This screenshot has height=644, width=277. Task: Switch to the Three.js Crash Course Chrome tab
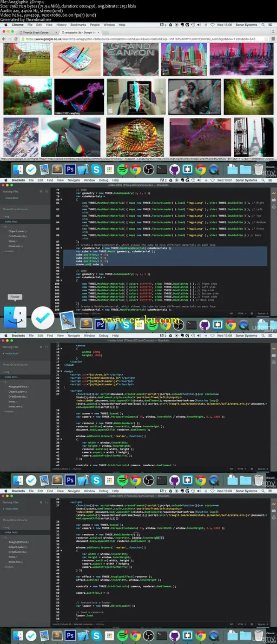coord(37,32)
